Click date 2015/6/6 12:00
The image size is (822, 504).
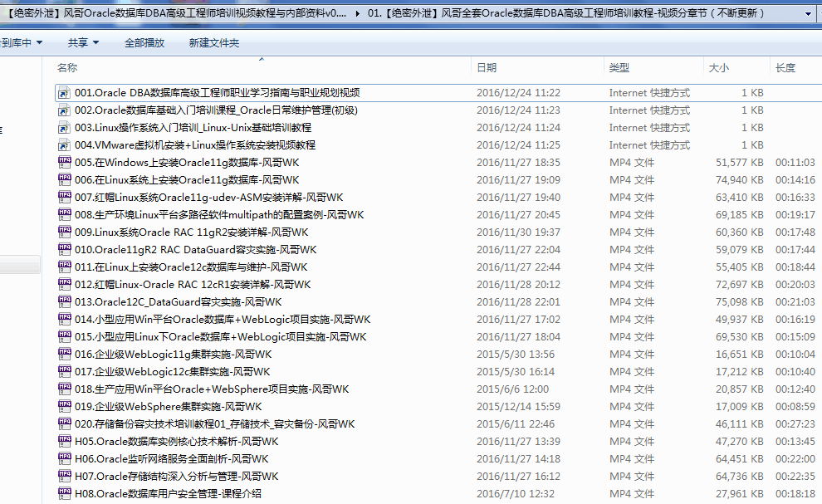[512, 389]
